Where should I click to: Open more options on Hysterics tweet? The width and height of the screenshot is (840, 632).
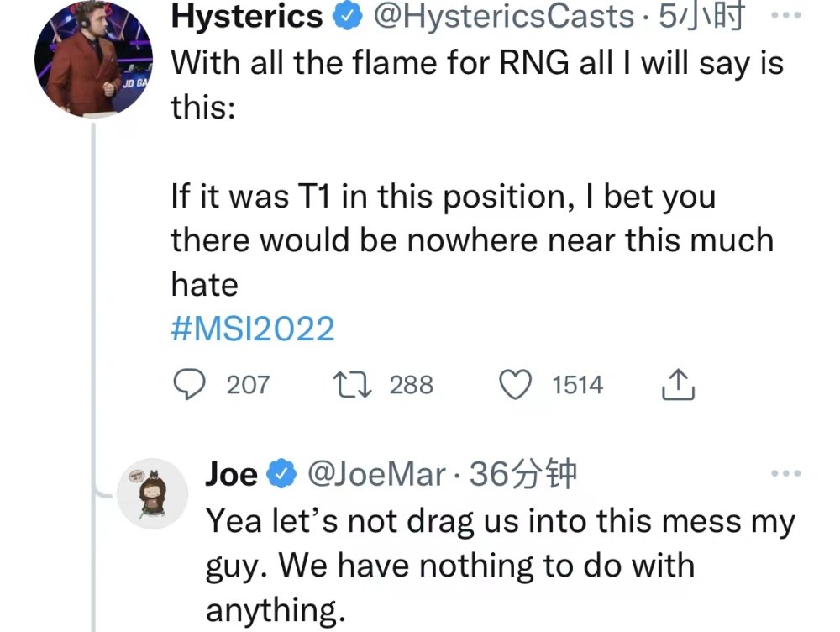tap(785, 16)
